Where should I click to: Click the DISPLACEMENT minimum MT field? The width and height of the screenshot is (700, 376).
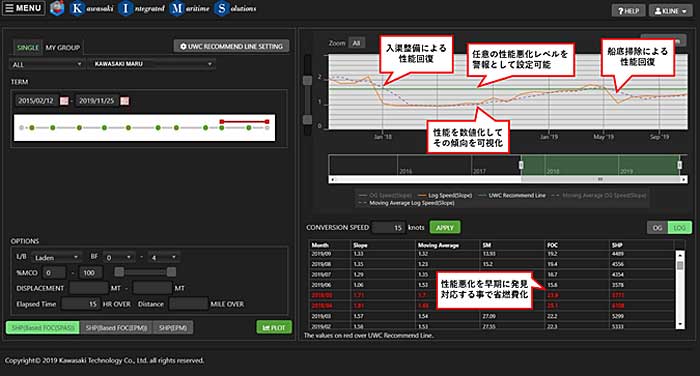[x=88, y=288]
